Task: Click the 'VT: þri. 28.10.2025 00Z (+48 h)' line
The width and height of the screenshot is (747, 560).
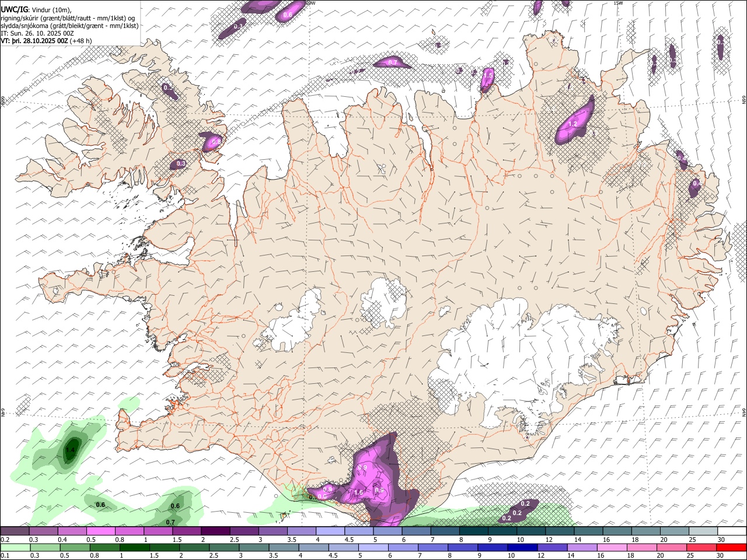Action: point(47,41)
